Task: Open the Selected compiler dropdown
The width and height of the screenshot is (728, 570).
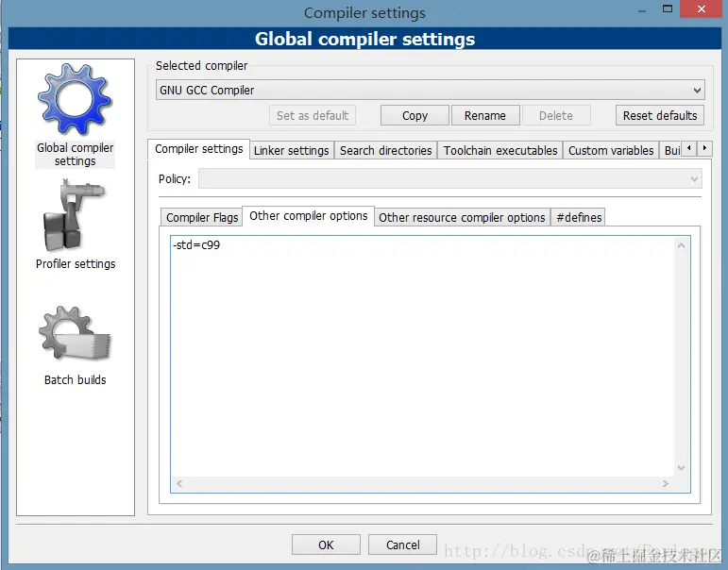Action: point(430,90)
